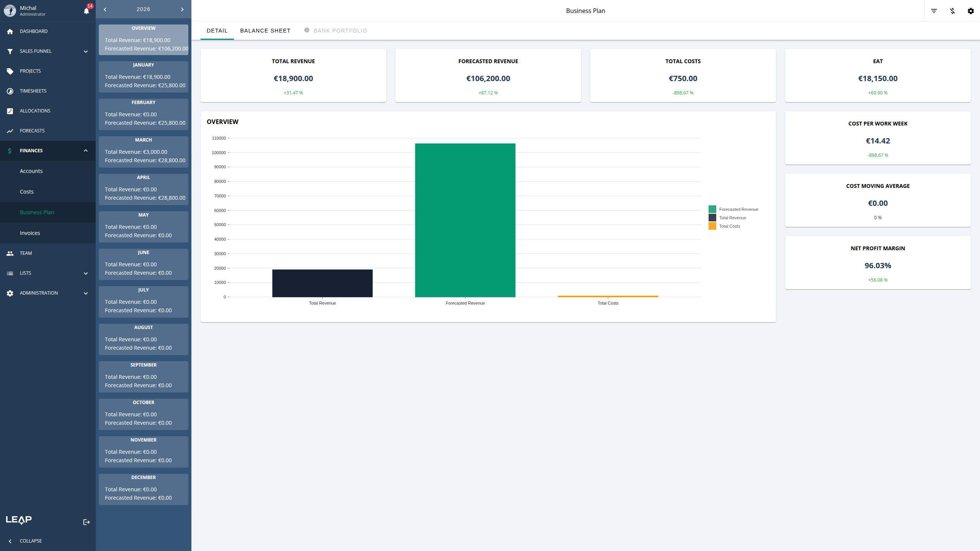
Task: Click the Dashboard home icon
Action: tap(10, 31)
